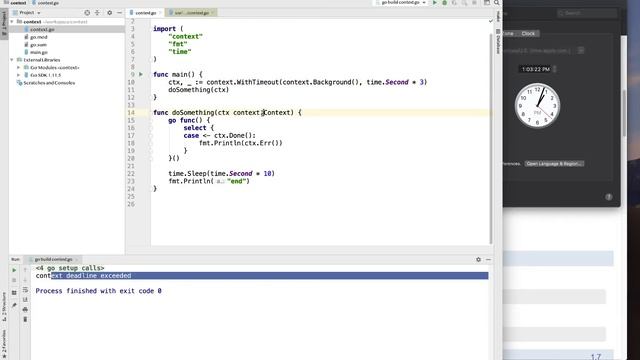Viewport: 640px width, 360px height.
Task: Open the run configuration dropdown in toolbar
Action: [402, 2]
